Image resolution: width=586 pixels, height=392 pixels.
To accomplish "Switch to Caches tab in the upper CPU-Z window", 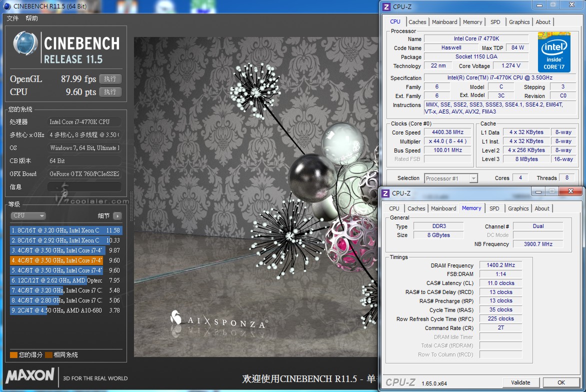I will click(x=417, y=22).
